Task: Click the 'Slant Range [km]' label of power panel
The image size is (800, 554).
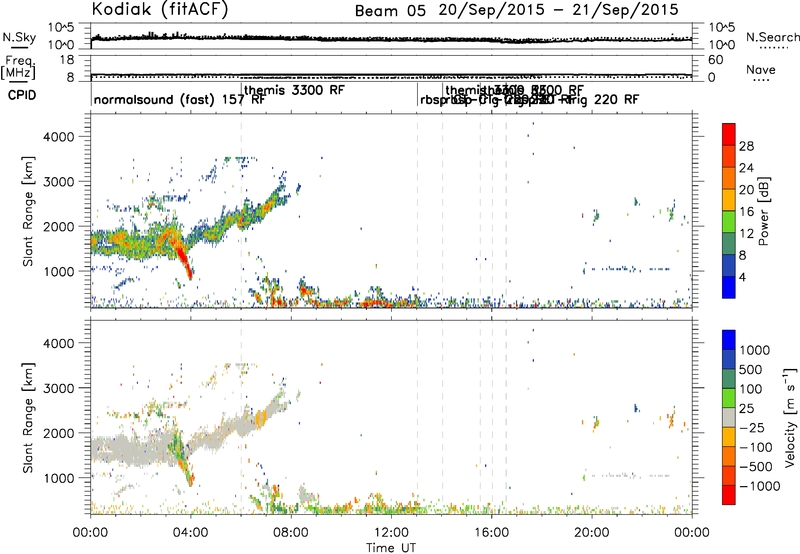Action: point(28,211)
